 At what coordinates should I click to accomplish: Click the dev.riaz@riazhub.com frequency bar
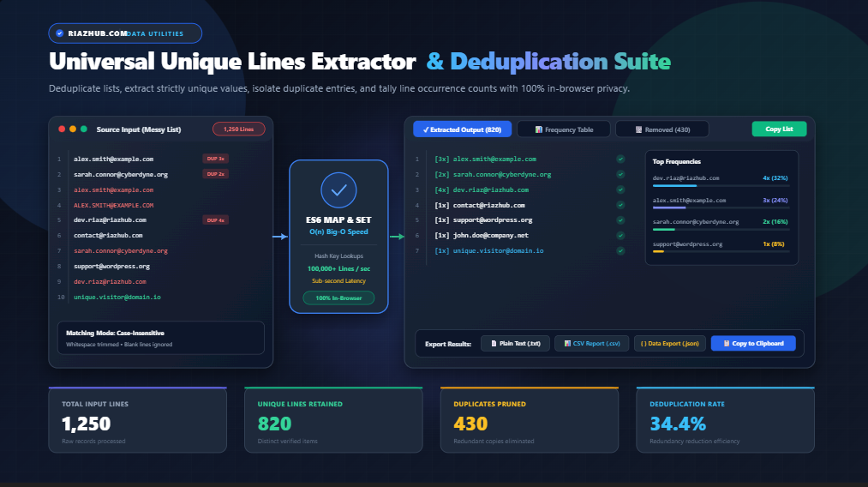coord(721,185)
